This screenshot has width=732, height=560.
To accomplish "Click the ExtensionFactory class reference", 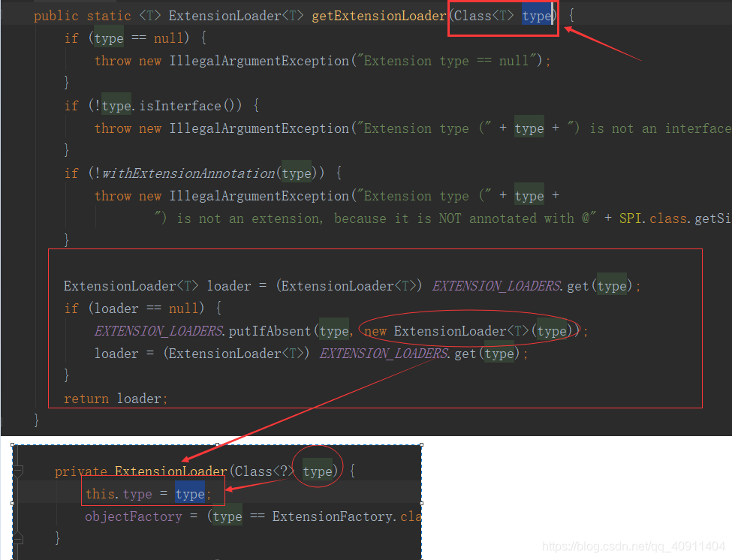I will pos(330,516).
